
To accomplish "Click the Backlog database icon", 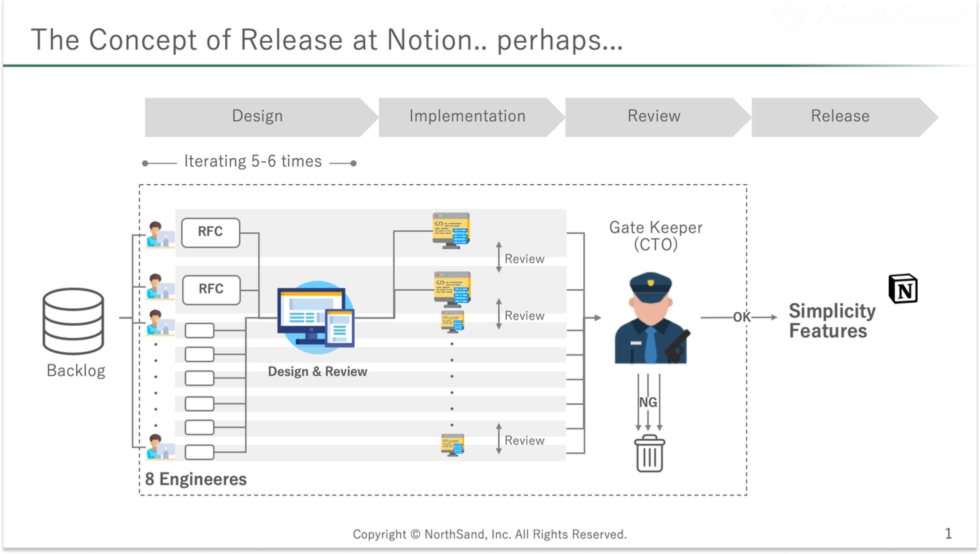I will pos(73,321).
